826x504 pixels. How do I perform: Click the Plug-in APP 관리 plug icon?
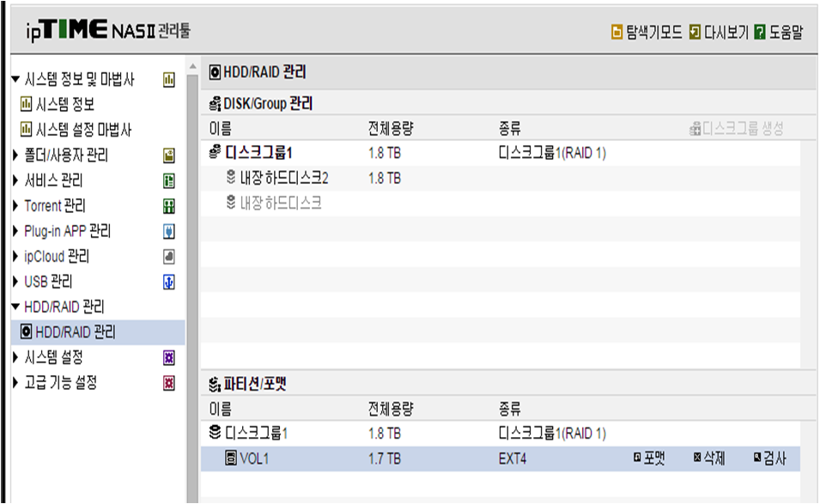point(168,231)
